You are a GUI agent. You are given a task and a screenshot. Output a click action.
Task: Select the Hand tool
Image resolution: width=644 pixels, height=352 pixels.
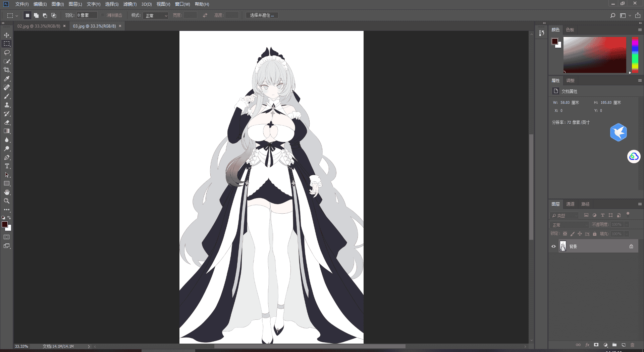(x=7, y=192)
